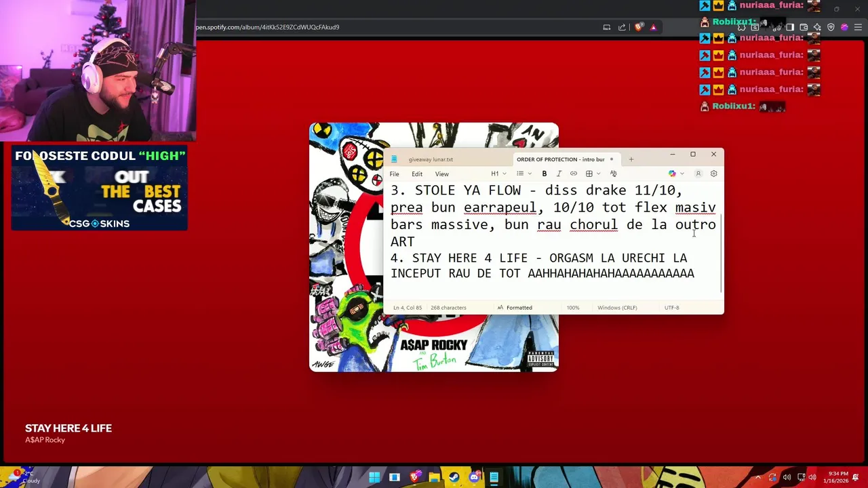The width and height of the screenshot is (868, 488).
Task: Open the File menu in Notepad
Action: click(394, 174)
